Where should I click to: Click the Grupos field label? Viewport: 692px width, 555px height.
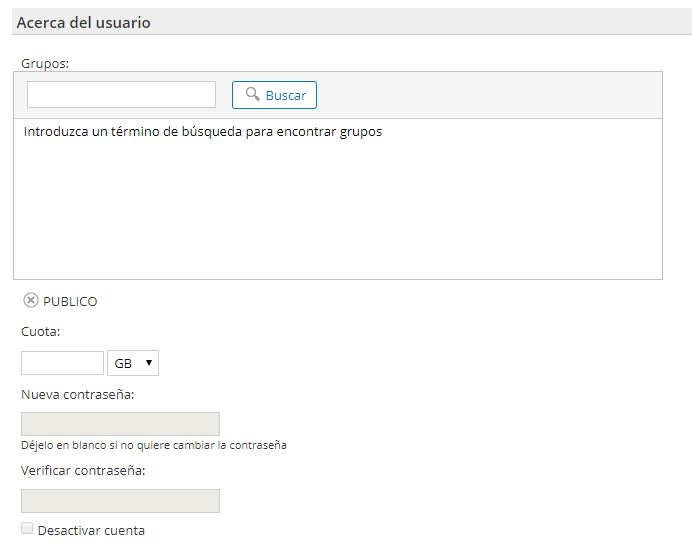click(45, 63)
